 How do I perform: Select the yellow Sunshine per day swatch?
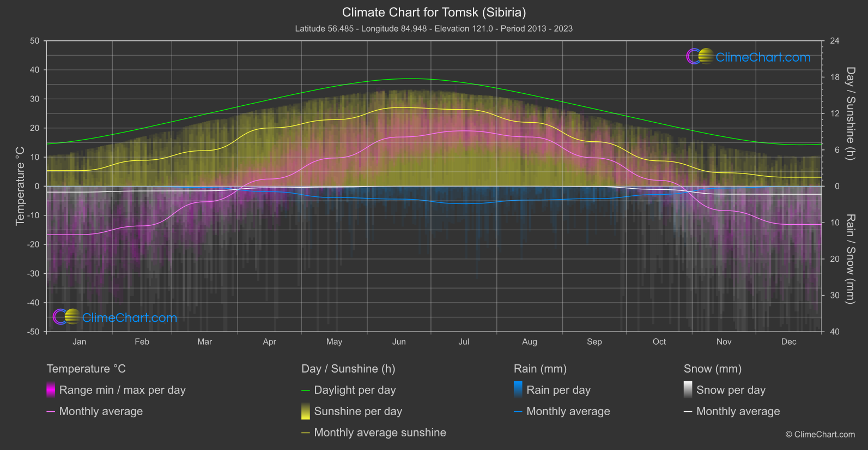point(306,411)
